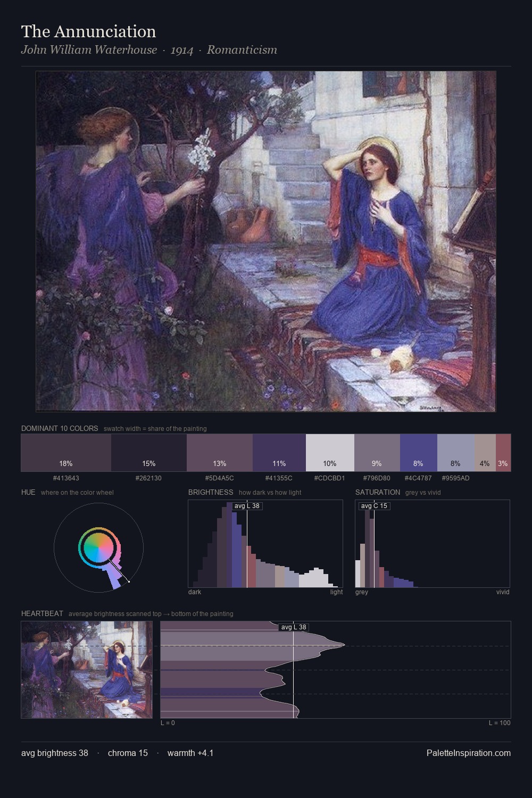532x798 pixels.
Task: Click the 18% swatch #413643
Action: point(66,453)
